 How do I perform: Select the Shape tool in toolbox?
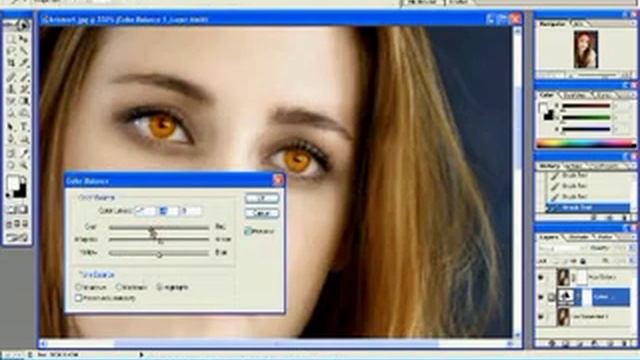click(x=24, y=139)
